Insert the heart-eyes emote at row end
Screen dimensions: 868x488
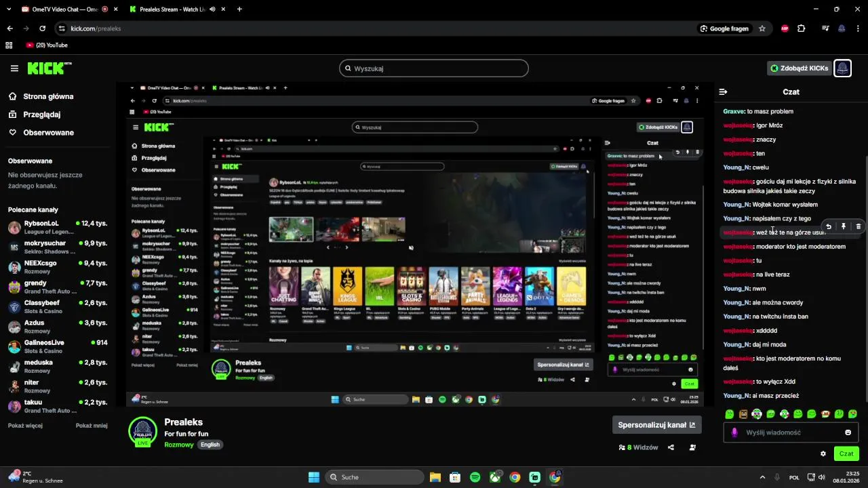coord(852,414)
